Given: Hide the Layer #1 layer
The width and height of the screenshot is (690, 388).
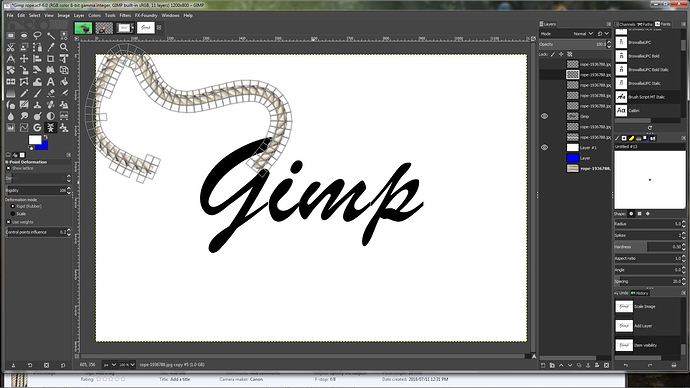Looking at the screenshot, I should 544,147.
